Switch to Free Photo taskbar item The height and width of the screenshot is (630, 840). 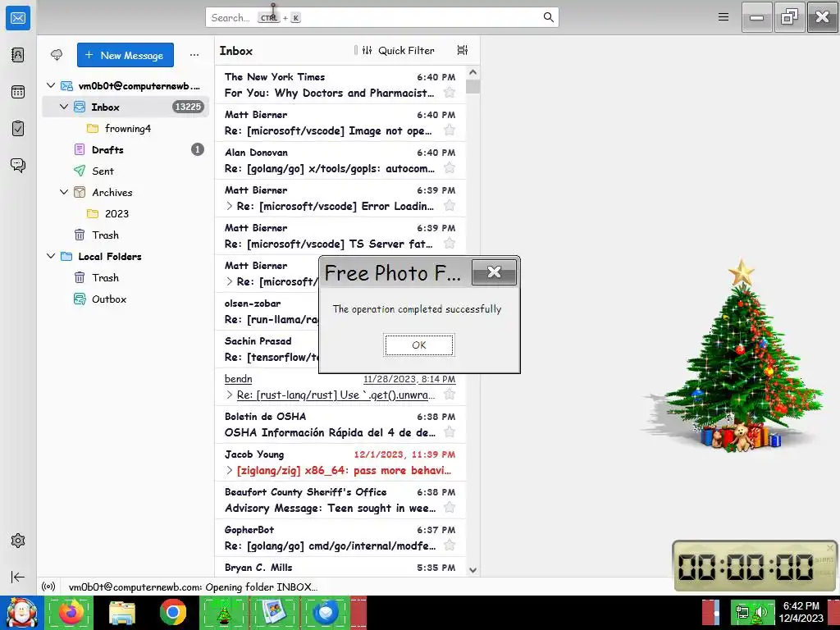point(275,612)
